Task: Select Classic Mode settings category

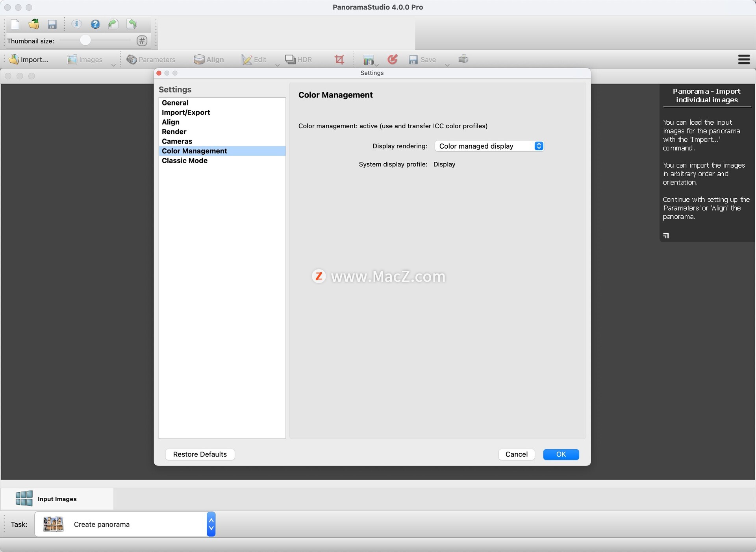Action: coord(222,161)
